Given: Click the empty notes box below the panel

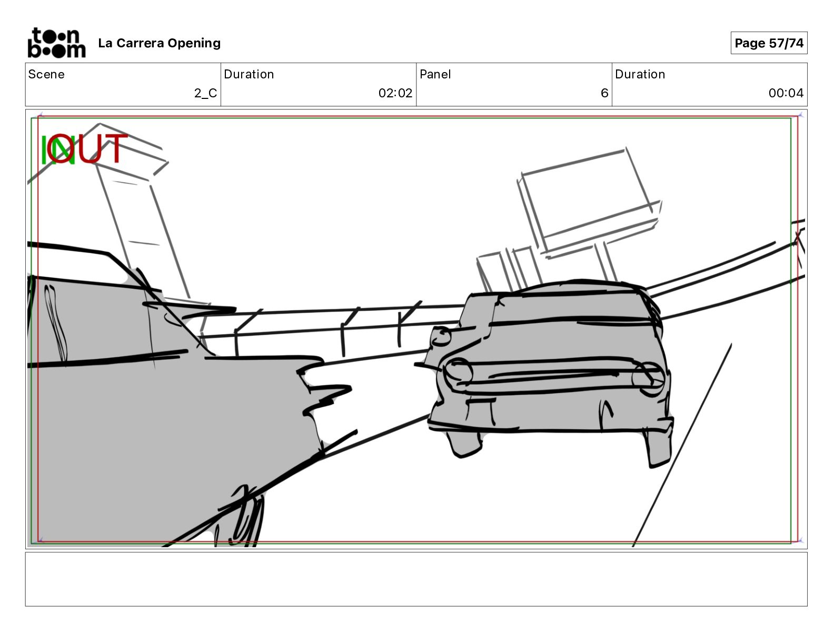Looking at the screenshot, I should (x=416, y=579).
